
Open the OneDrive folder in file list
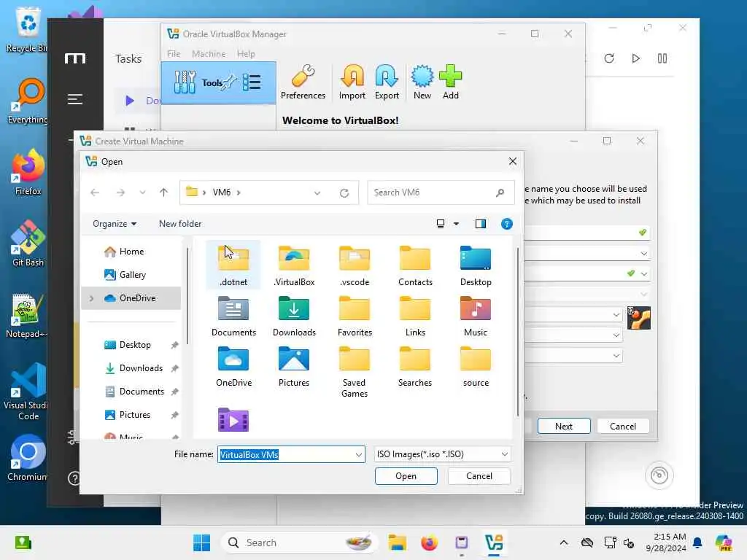tap(233, 367)
